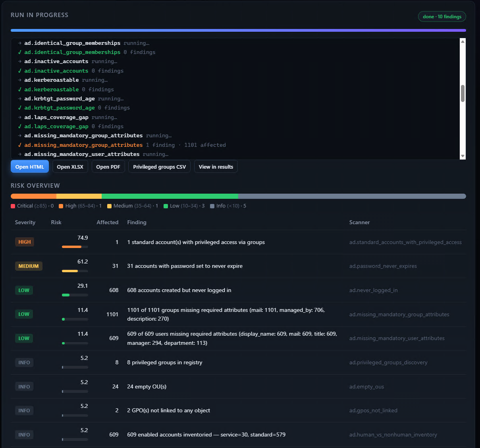Viewport: 480px width, 448px height.
Task: Click 1101 groups missing attributes finding
Action: 226,314
